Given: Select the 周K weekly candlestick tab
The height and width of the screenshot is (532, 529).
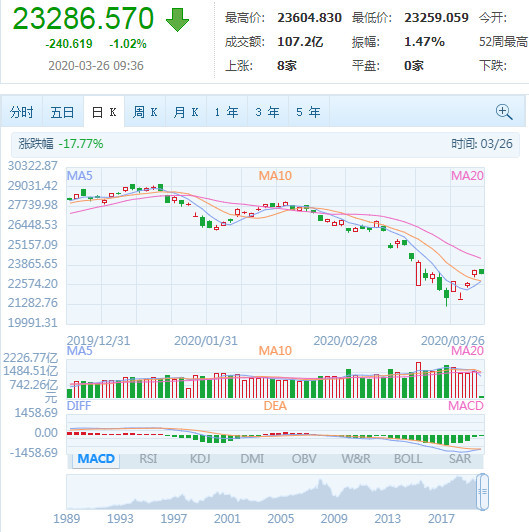Looking at the screenshot, I should pyautogui.click(x=145, y=112).
